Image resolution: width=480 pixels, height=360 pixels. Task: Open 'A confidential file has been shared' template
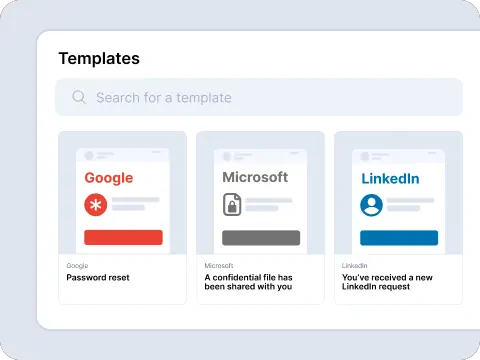[x=248, y=282]
